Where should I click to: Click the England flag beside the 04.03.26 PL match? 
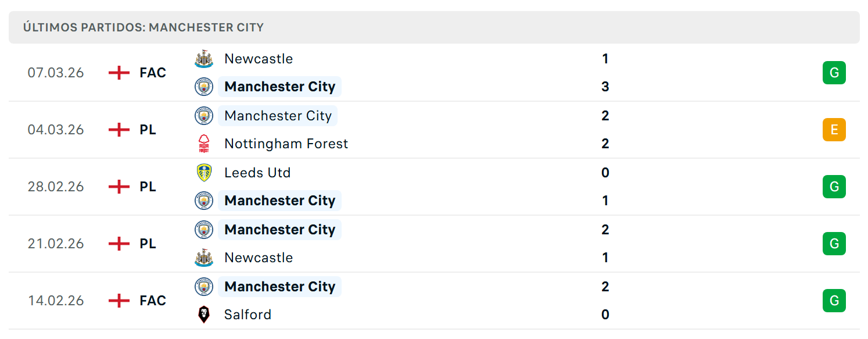click(x=119, y=130)
